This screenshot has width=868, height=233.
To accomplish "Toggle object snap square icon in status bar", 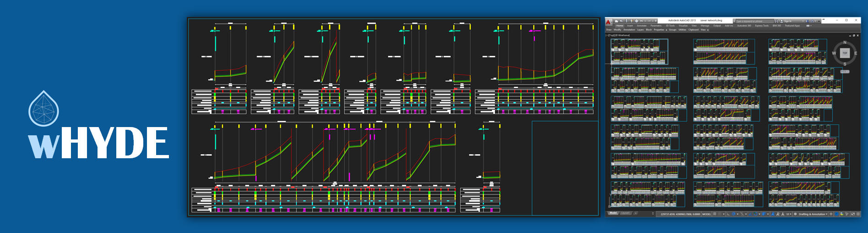I will (755, 214).
